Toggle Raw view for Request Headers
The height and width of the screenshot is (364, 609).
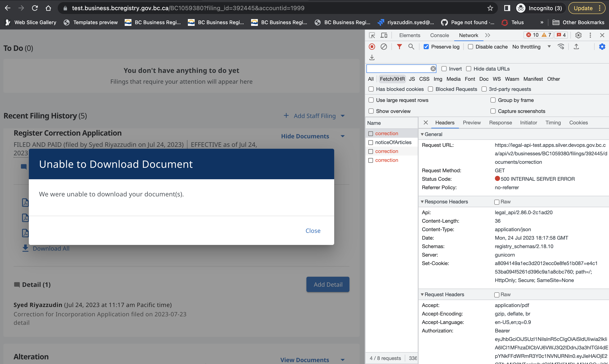[x=497, y=295]
